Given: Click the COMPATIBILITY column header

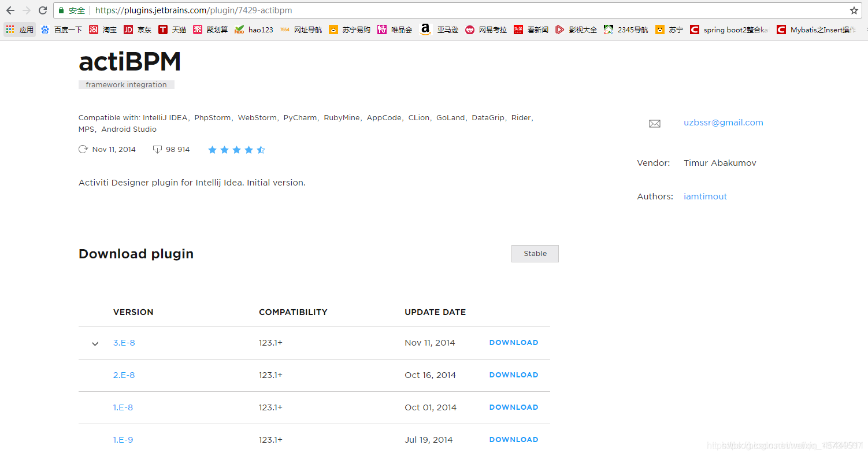Looking at the screenshot, I should (x=293, y=312).
